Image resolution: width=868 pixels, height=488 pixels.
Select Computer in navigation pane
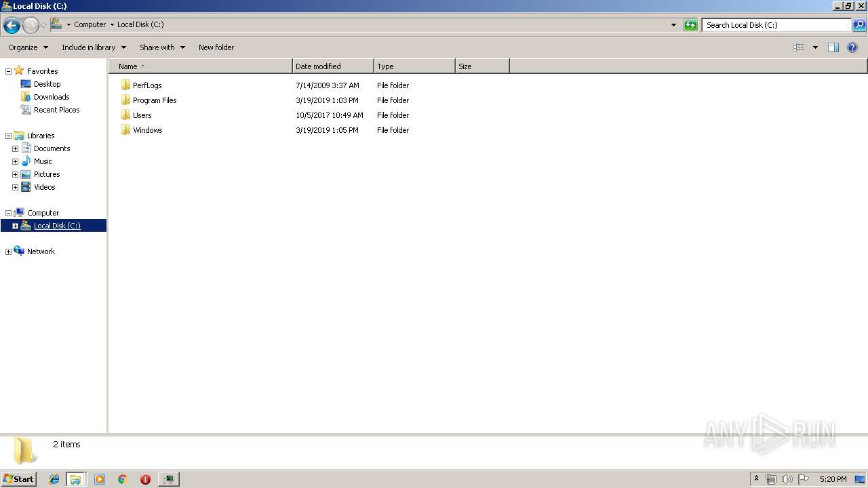pyautogui.click(x=43, y=213)
